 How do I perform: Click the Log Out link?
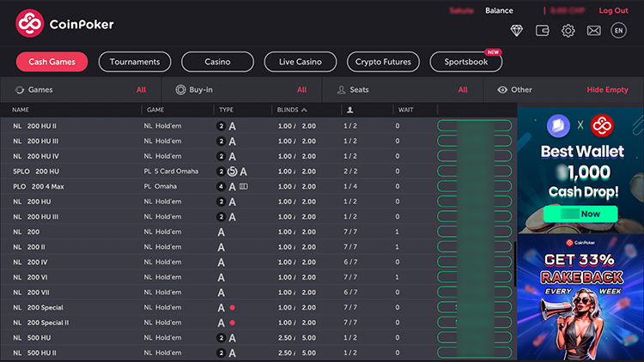pyautogui.click(x=613, y=11)
